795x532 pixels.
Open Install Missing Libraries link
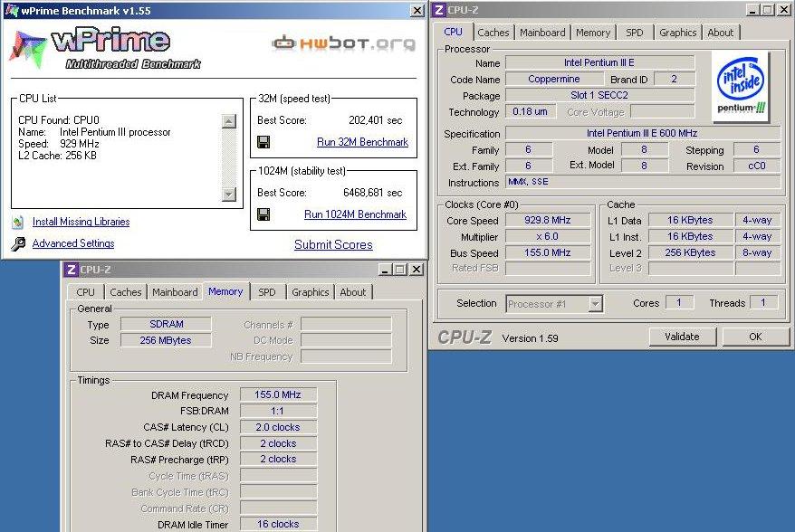tap(81, 222)
